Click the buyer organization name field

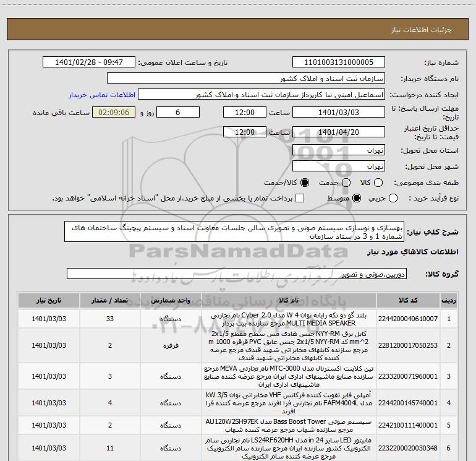[x=246, y=79]
